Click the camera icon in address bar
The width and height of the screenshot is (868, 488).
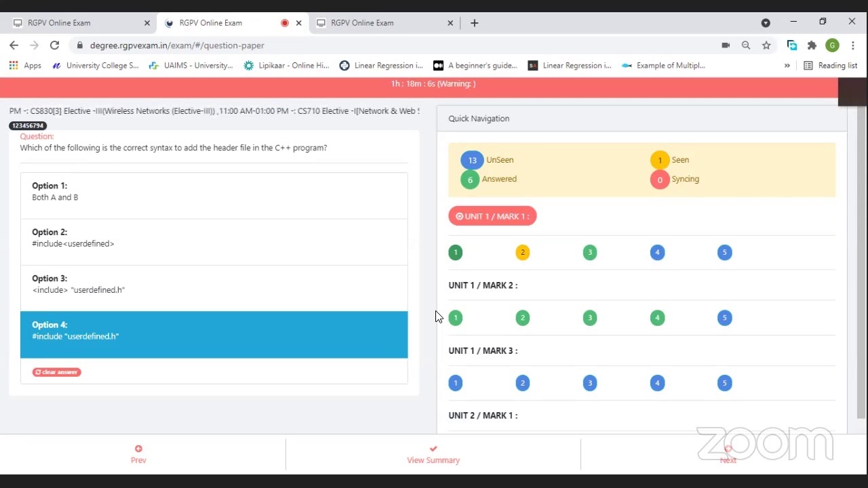726,45
